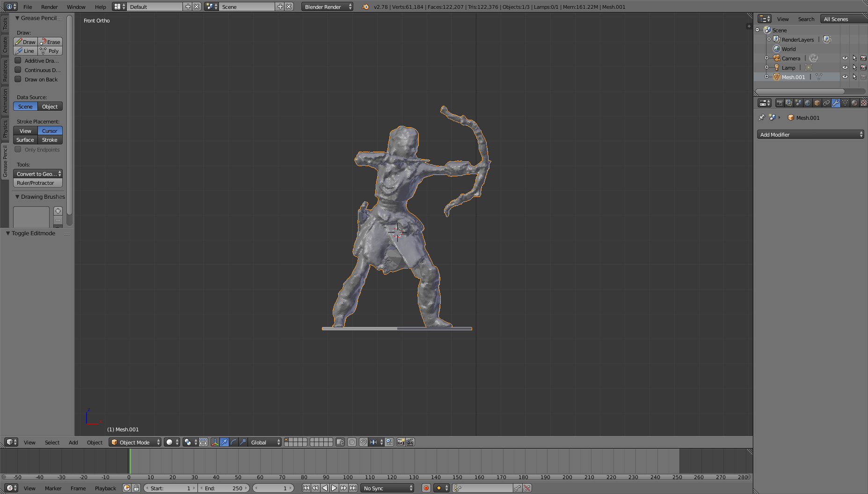Select the scale manipulator icon
Viewport: 868px width, 494px height.
[x=243, y=442]
